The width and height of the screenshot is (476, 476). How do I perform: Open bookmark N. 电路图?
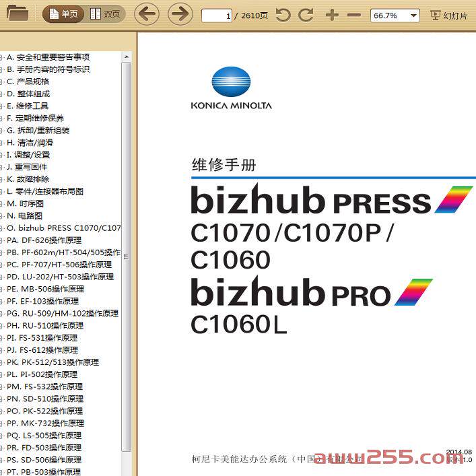(25, 216)
